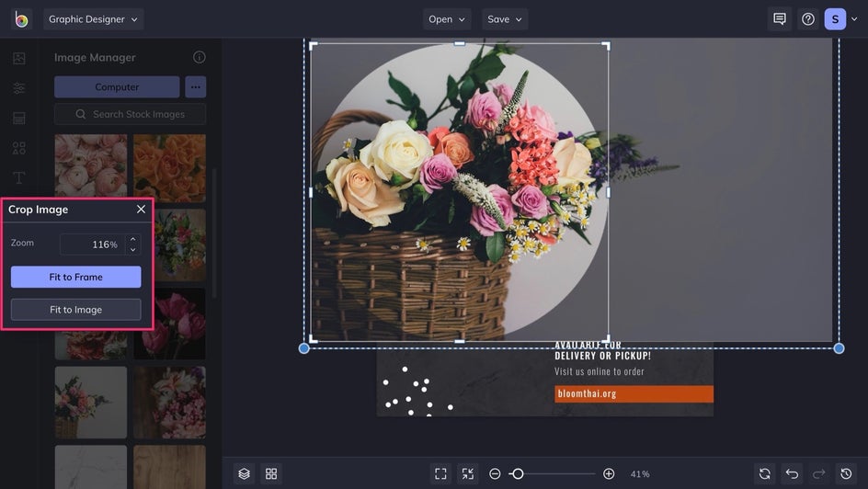Image resolution: width=868 pixels, height=489 pixels.
Task: Click the Computer upload button
Action: point(117,86)
